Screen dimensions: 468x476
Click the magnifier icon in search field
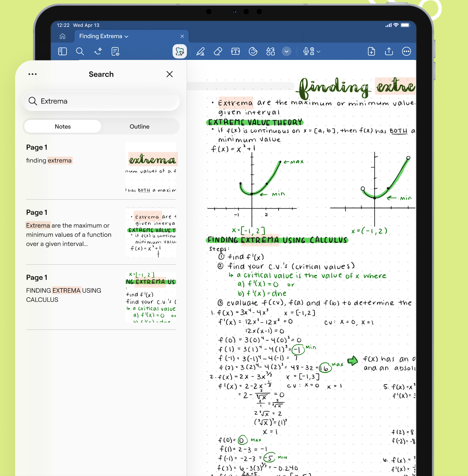[33, 101]
